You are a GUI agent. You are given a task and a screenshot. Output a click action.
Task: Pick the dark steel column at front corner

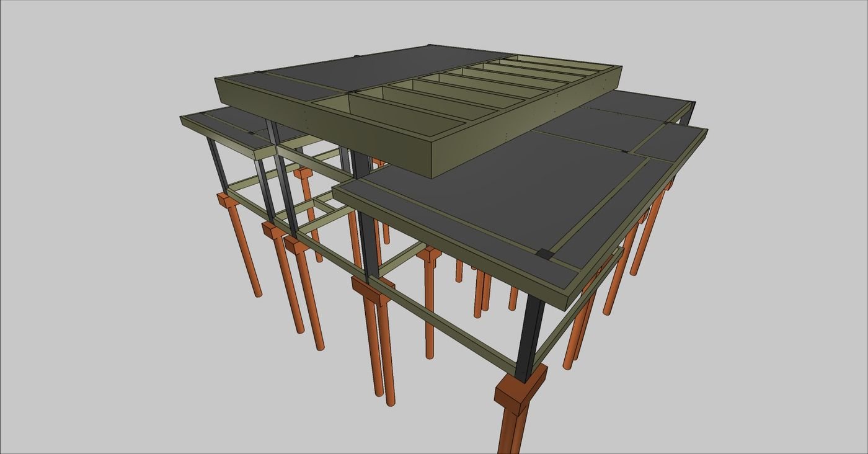[x=529, y=338]
